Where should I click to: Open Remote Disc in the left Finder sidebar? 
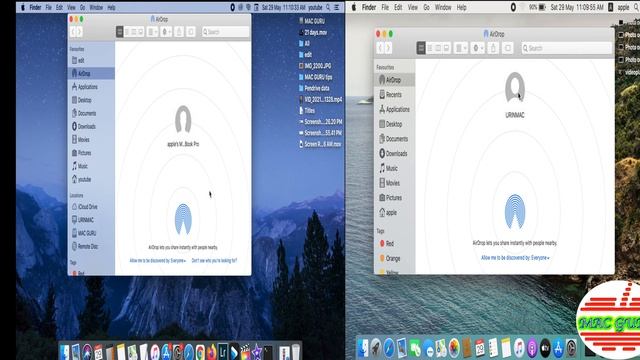[91, 246]
